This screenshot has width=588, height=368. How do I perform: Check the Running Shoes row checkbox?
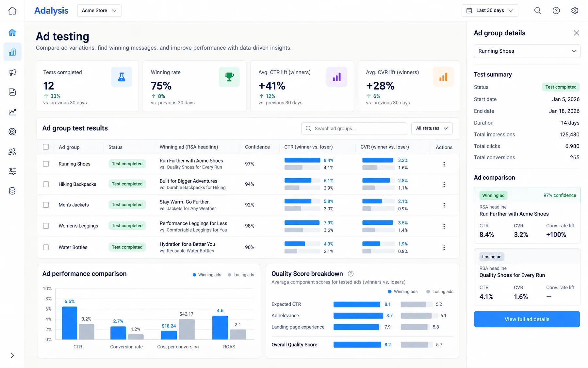pyautogui.click(x=46, y=164)
